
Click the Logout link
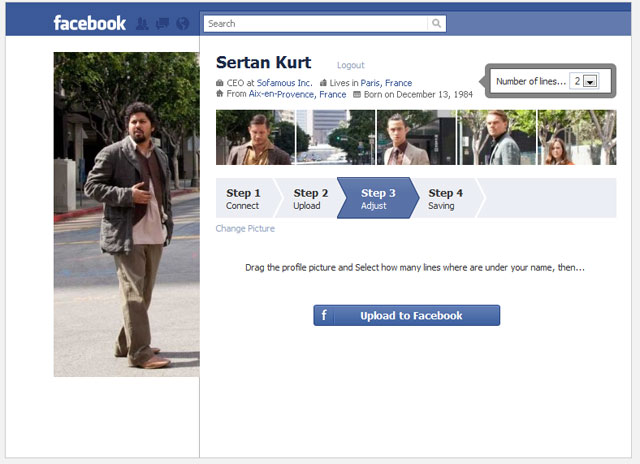click(x=351, y=65)
